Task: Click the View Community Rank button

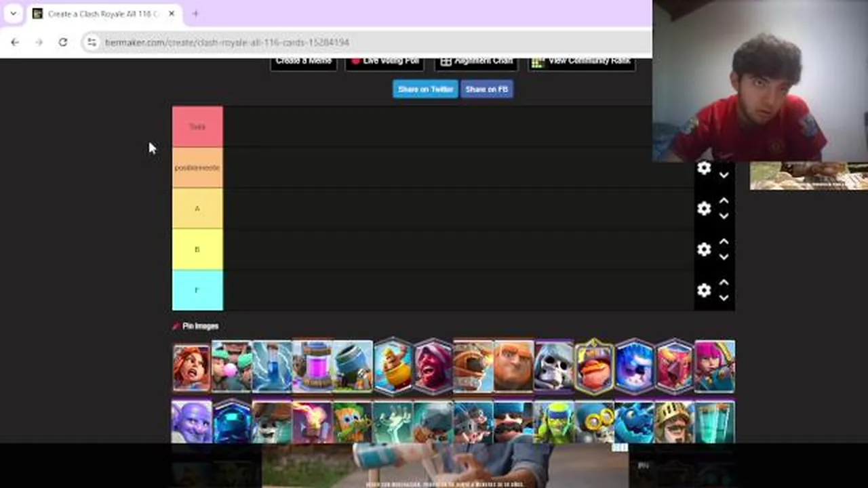Action: pos(582,62)
